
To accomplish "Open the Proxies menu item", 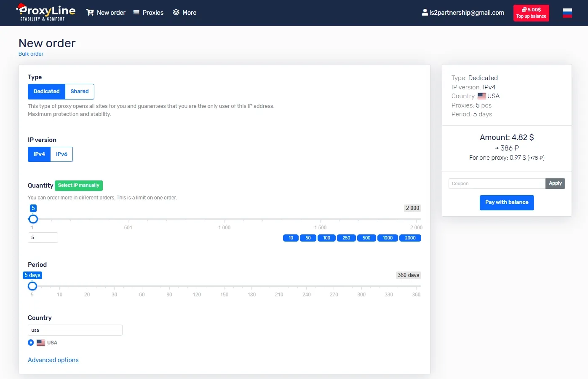I will coord(153,13).
